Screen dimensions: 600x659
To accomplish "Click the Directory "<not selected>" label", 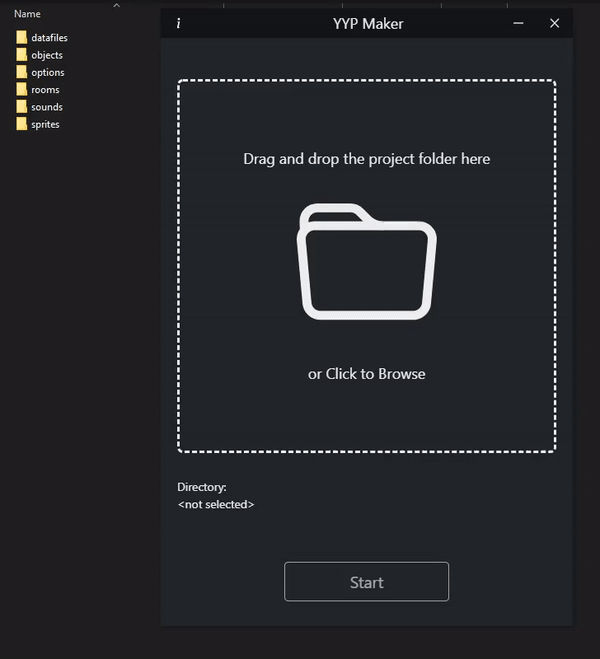I will pyautogui.click(x=216, y=504).
